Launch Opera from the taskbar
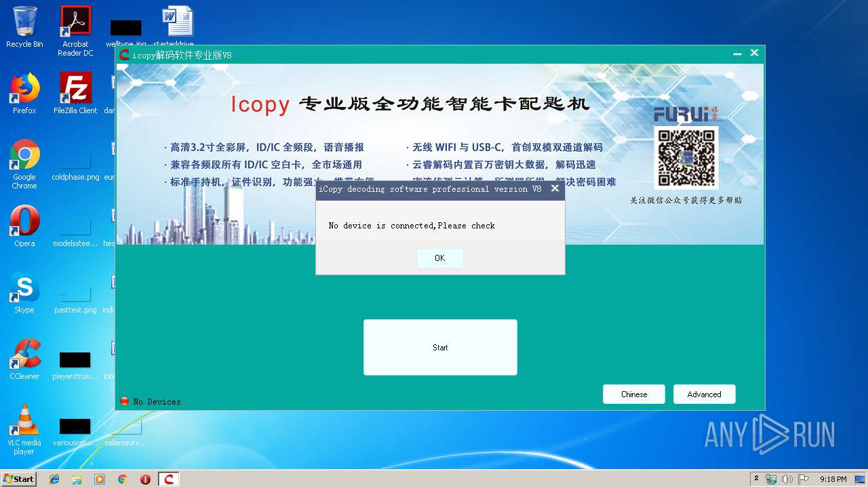 point(145,479)
